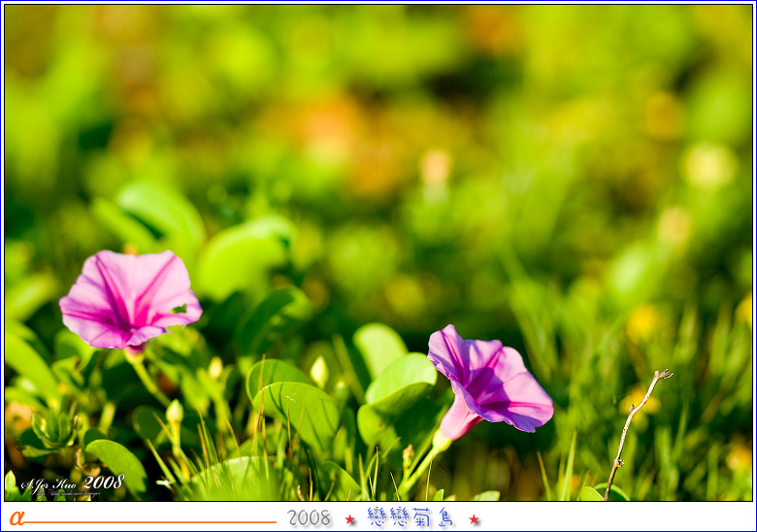The height and width of the screenshot is (532, 757).
Task: Click the red star right of the Chinese title
Action: 474,519
